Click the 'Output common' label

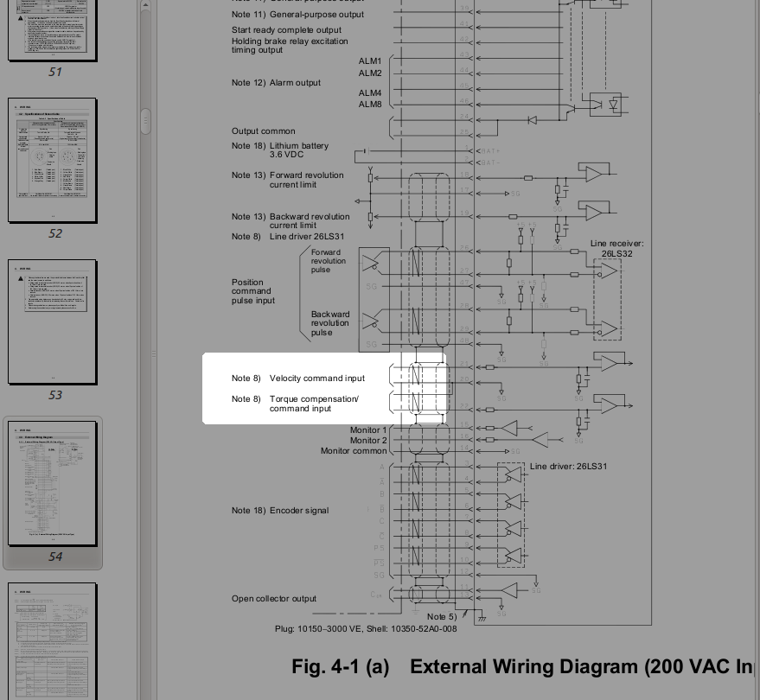click(x=263, y=131)
